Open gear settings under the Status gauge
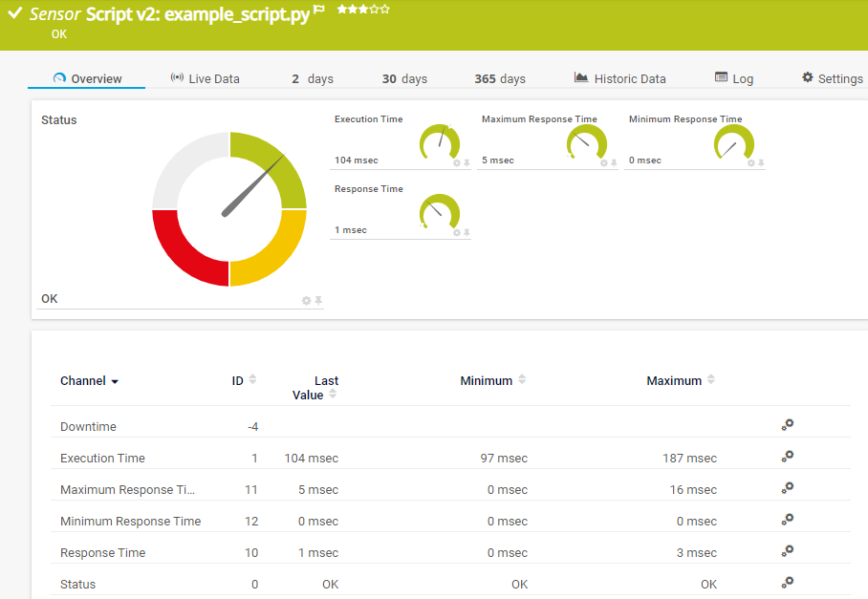 click(x=307, y=300)
